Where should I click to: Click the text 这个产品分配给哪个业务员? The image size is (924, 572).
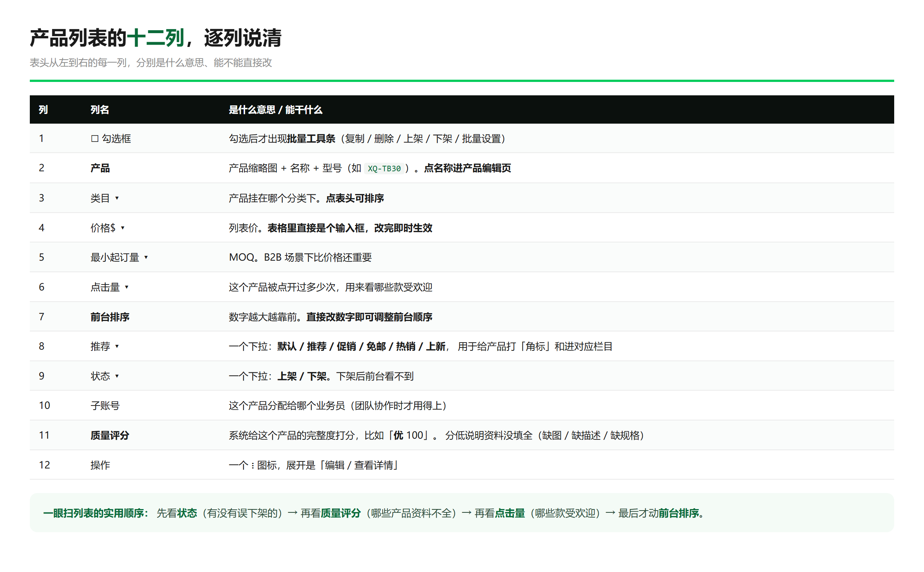click(287, 406)
